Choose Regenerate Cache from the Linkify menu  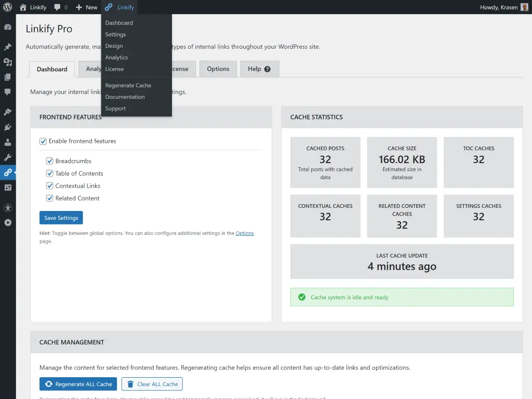[128, 85]
